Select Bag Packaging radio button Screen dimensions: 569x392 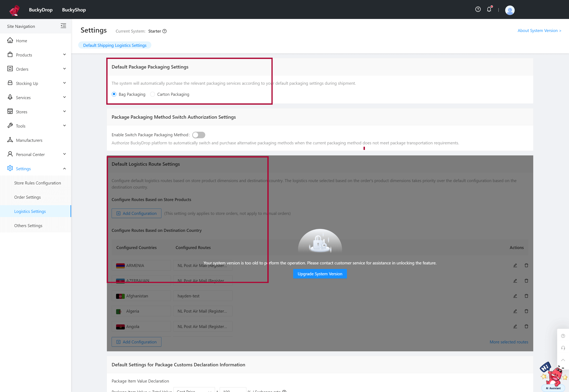(x=114, y=94)
